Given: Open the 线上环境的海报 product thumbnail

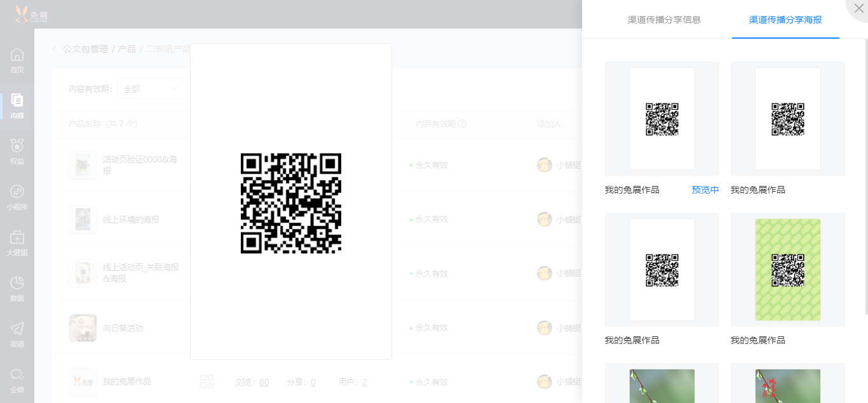Looking at the screenshot, I should click(x=83, y=219).
